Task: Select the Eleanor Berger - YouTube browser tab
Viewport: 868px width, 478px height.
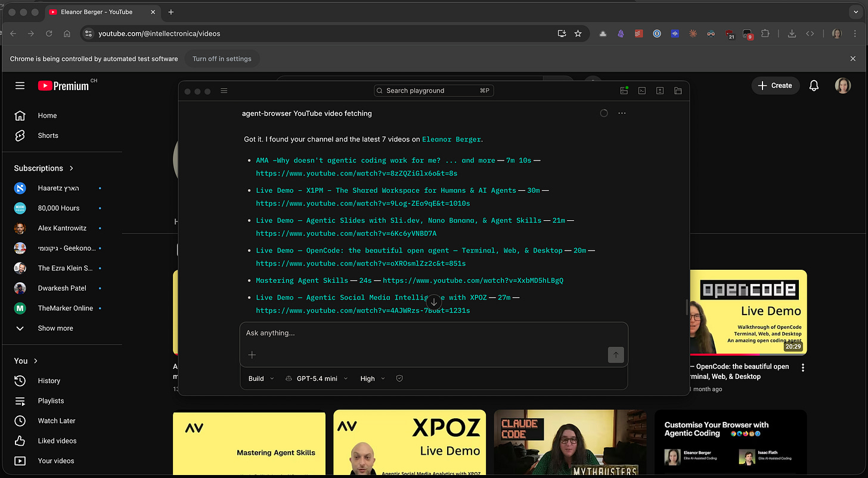Action: click(100, 12)
